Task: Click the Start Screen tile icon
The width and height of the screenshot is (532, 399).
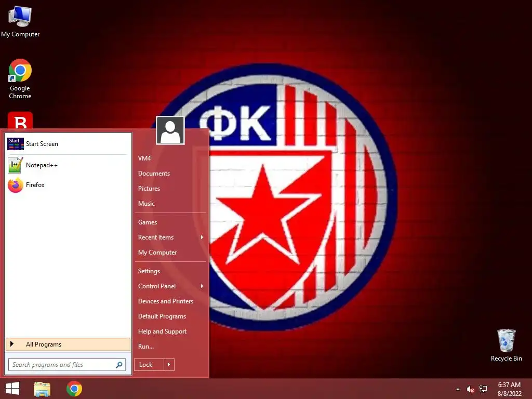Action: point(16,144)
